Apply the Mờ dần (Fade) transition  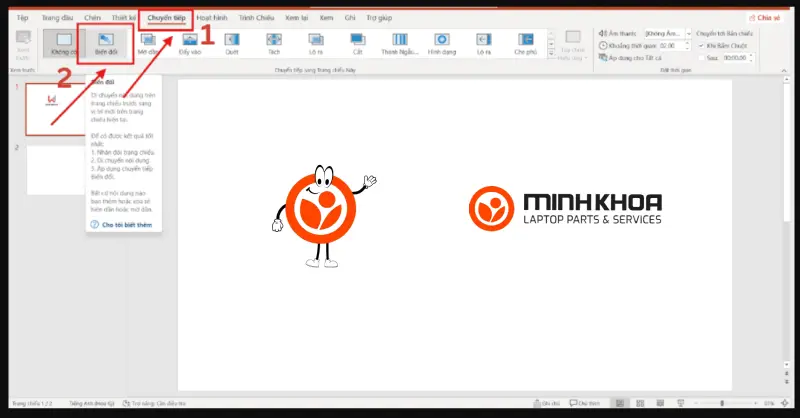click(x=148, y=44)
